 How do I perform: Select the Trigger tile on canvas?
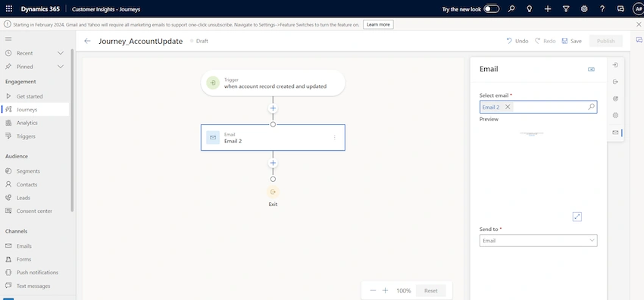[273, 83]
